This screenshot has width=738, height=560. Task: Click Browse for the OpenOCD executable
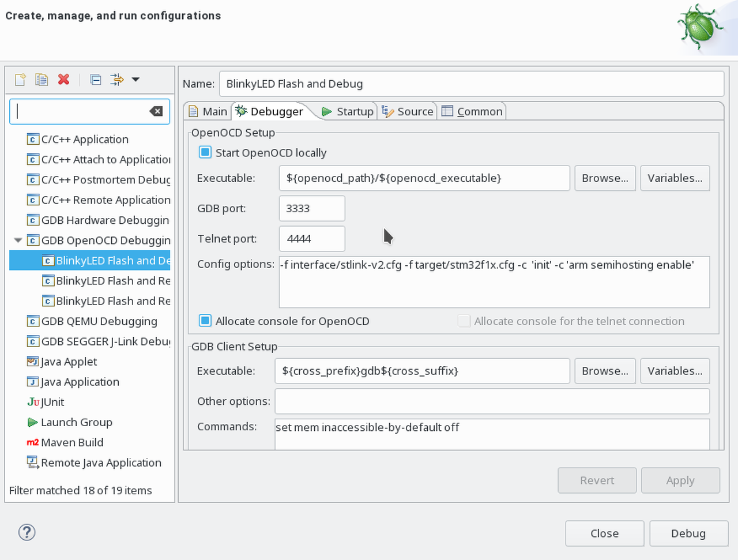pyautogui.click(x=605, y=178)
